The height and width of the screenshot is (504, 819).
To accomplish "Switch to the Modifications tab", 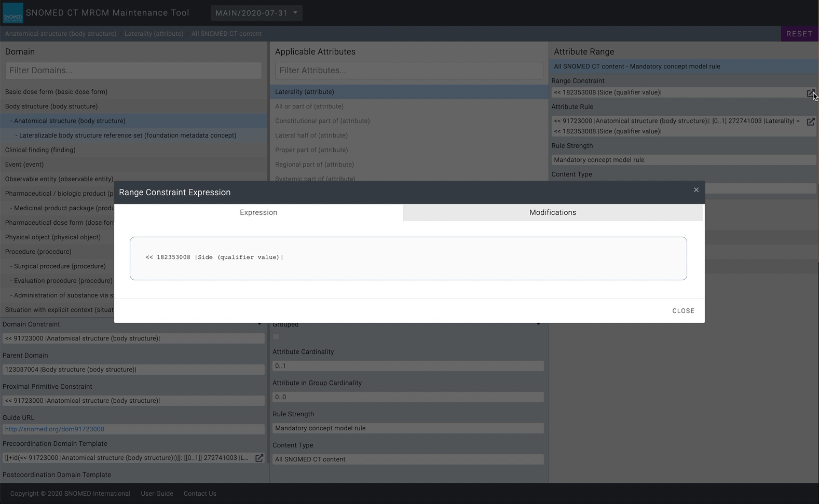I will 553,212.
